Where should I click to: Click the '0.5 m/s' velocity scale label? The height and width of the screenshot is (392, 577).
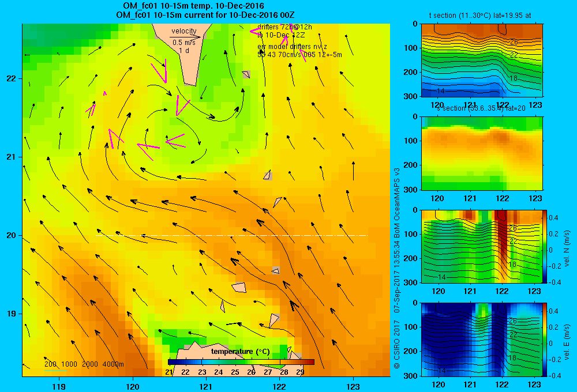[x=183, y=43]
